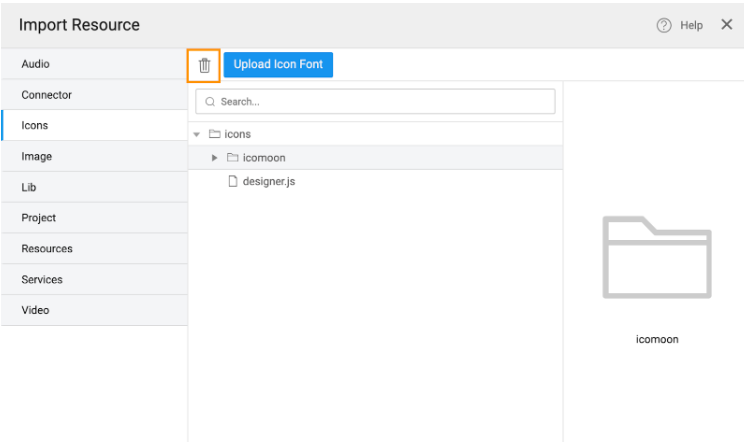The height and width of the screenshot is (442, 744).
Task: Open the Services category
Action: tap(94, 280)
